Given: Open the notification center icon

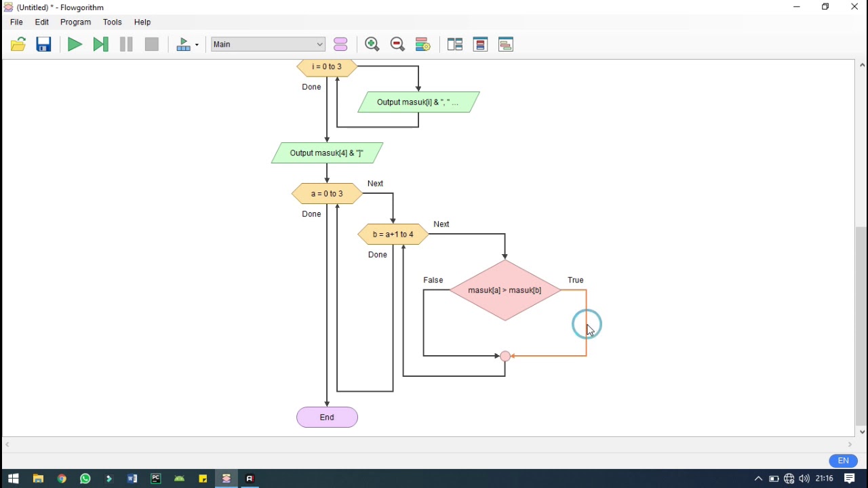Looking at the screenshot, I should pyautogui.click(x=850, y=479).
